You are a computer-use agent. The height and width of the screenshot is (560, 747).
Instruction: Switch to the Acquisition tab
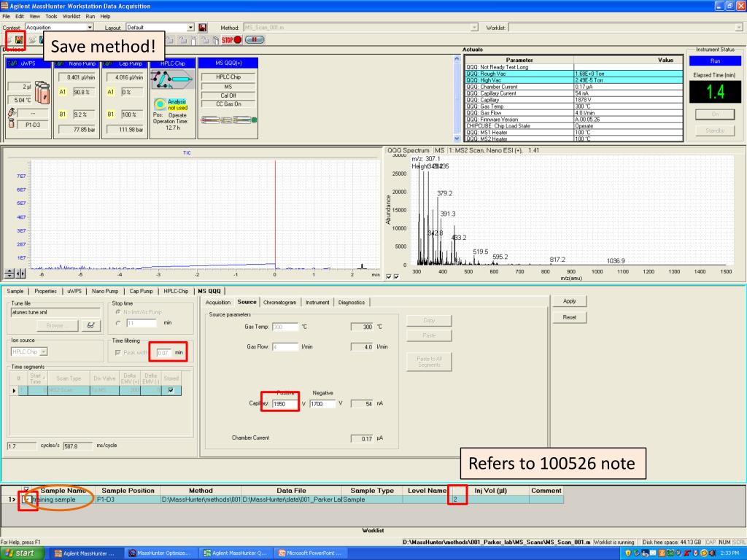tap(218, 303)
